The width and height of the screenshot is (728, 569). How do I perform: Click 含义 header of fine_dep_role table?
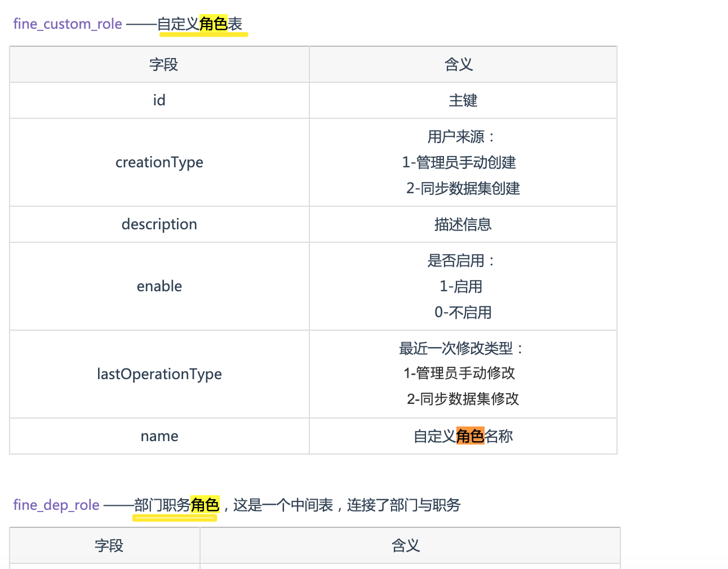[406, 545]
